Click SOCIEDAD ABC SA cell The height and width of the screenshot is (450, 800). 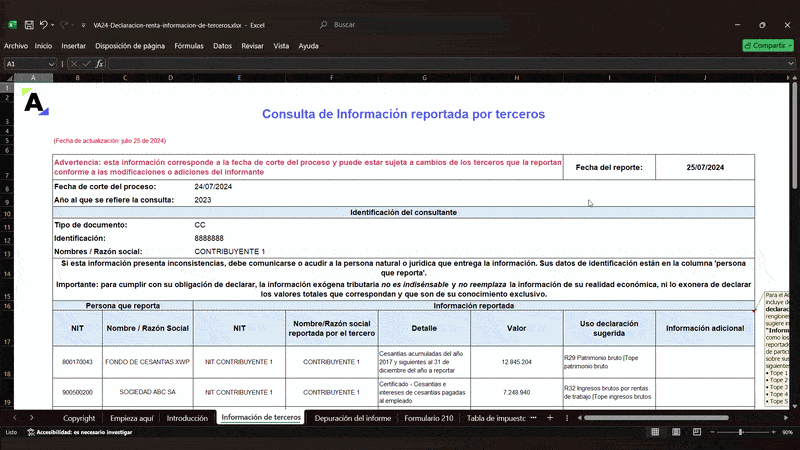[x=147, y=392]
